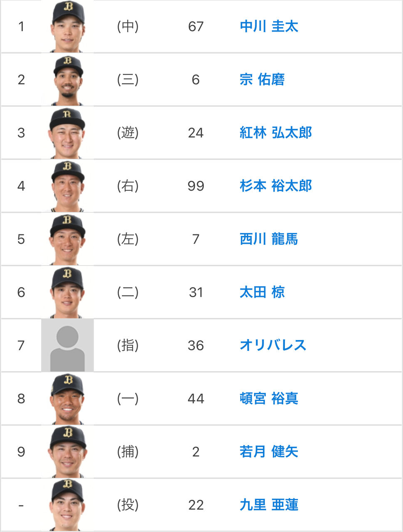
Task: Open player link 若月 健矢
Action: point(269,451)
